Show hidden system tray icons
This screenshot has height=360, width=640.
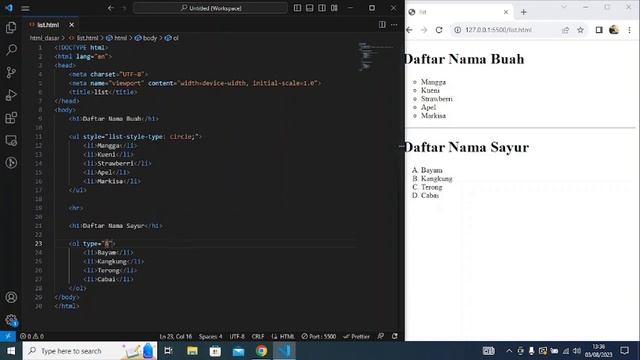(x=509, y=351)
